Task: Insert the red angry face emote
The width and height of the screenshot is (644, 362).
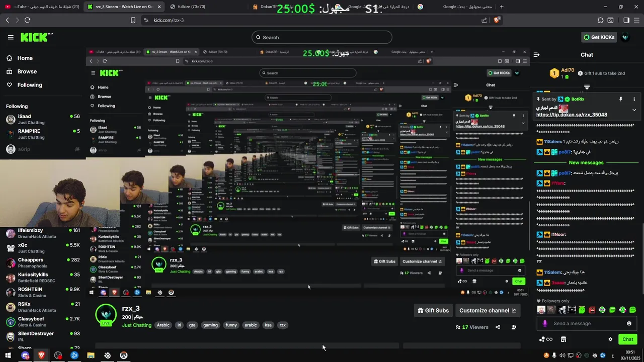Action: coord(592,310)
